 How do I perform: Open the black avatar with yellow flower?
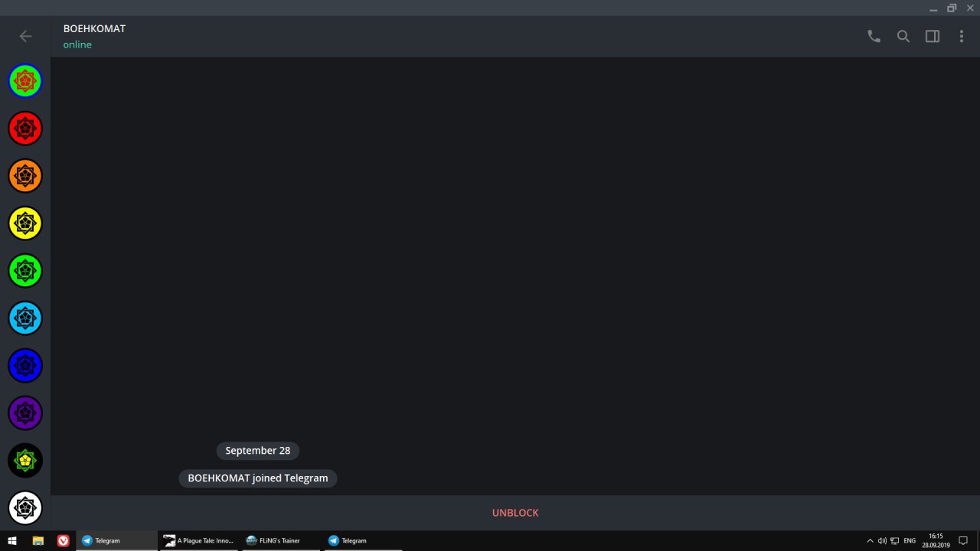(x=25, y=460)
